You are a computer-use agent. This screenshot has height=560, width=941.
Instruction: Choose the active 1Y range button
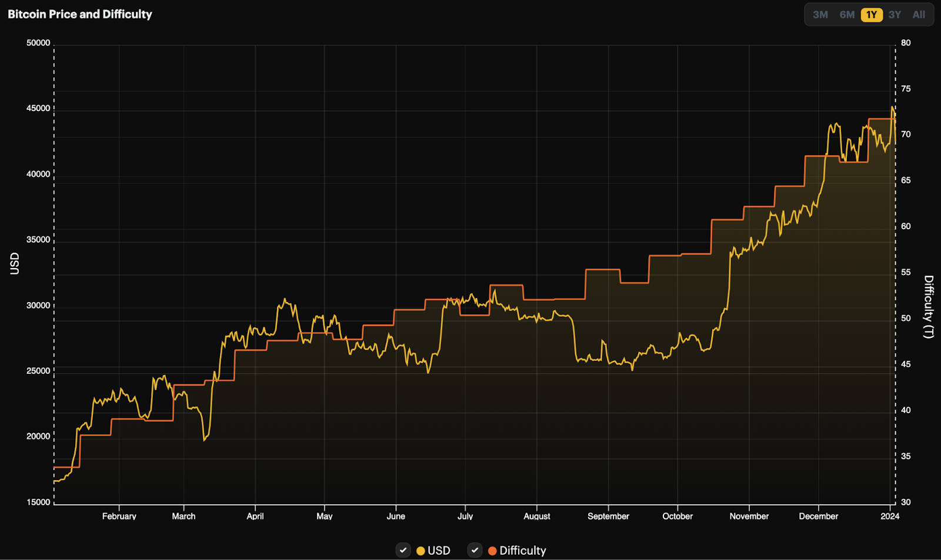click(x=871, y=15)
